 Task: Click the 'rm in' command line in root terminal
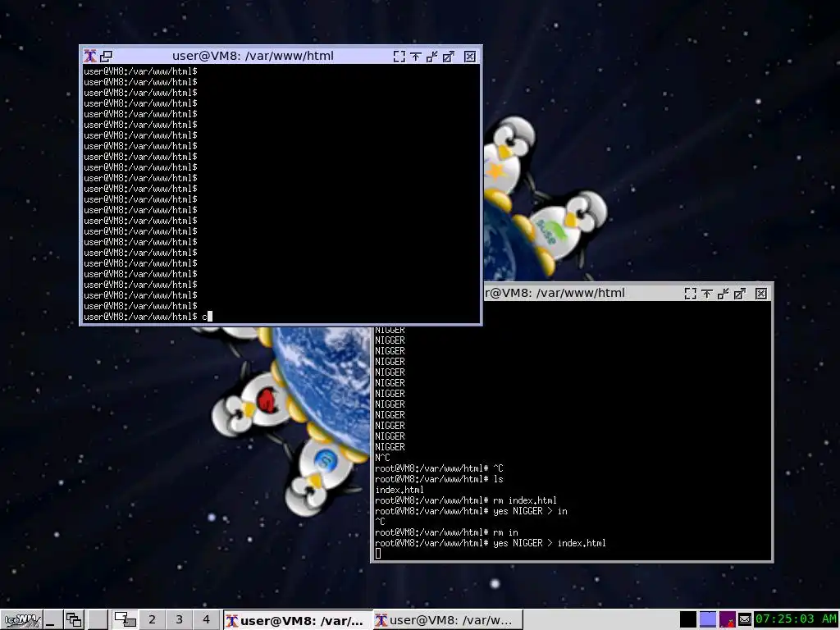click(447, 532)
